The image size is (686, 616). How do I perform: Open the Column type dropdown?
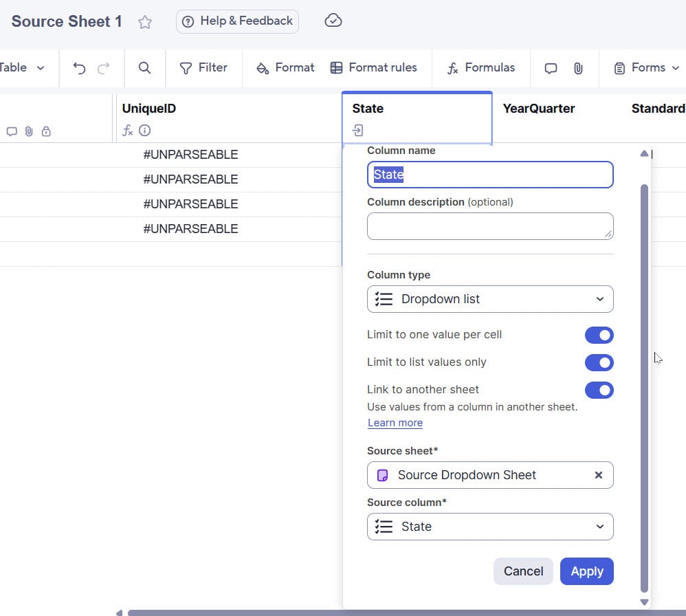(490, 299)
